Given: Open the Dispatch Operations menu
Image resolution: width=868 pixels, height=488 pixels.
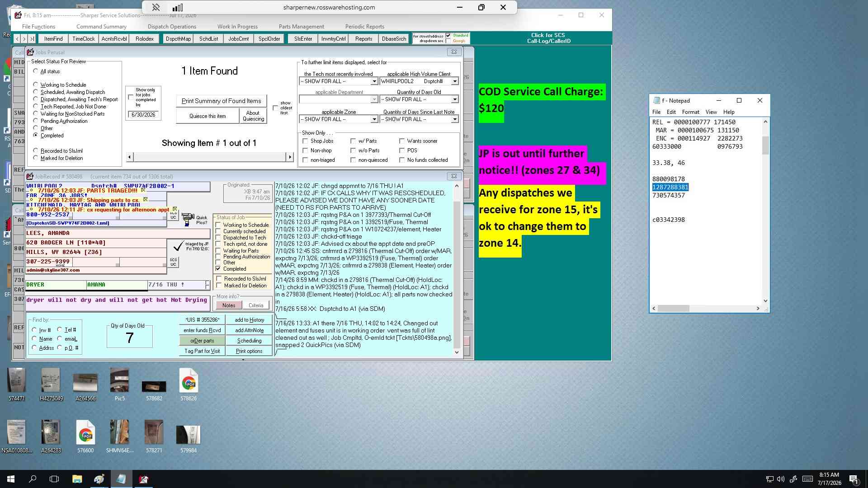Looking at the screenshot, I should coord(172,27).
